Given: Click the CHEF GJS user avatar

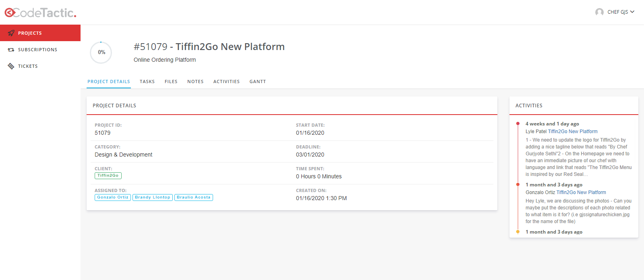Looking at the screenshot, I should coord(599,12).
